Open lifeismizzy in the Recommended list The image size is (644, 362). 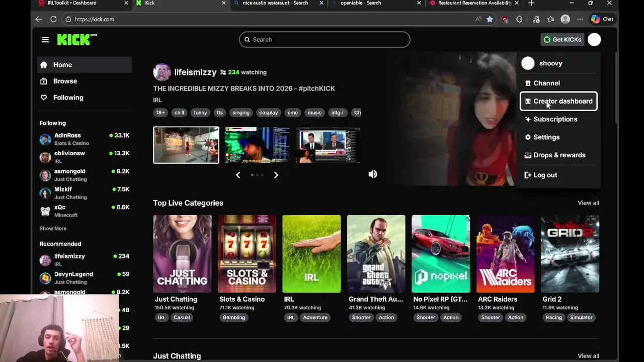[x=85, y=260]
